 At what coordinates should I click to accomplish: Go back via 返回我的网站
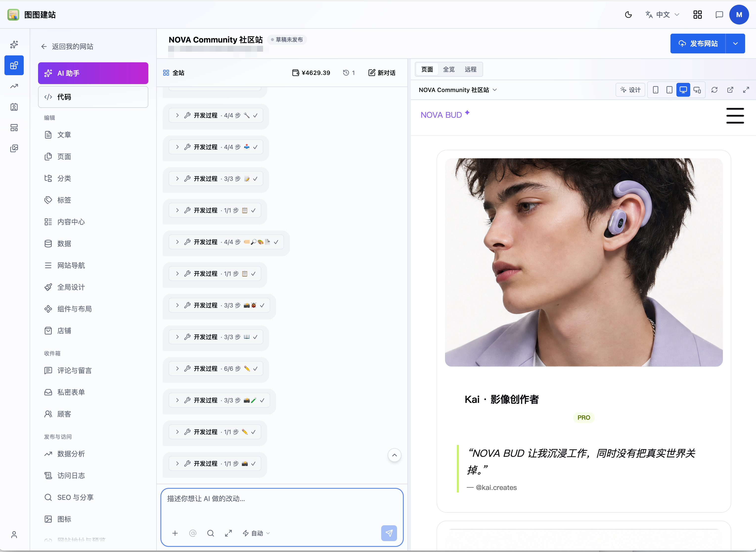(67, 46)
